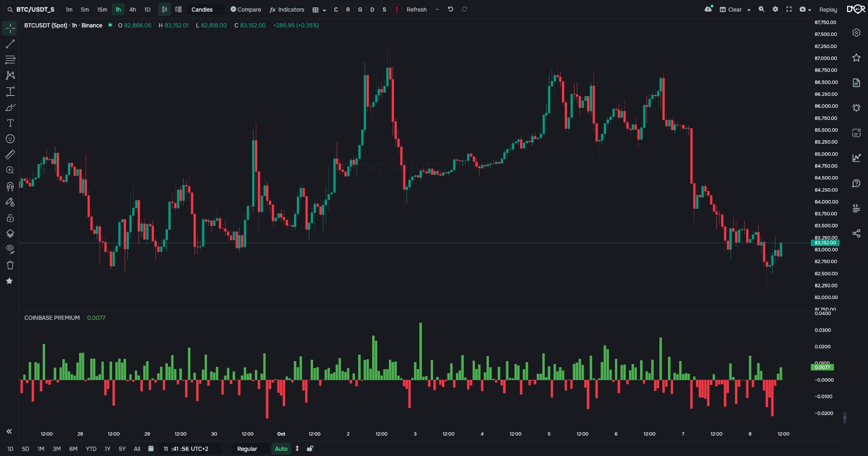Select the brush drawing tool
The width and height of the screenshot is (868, 456).
(x=10, y=107)
